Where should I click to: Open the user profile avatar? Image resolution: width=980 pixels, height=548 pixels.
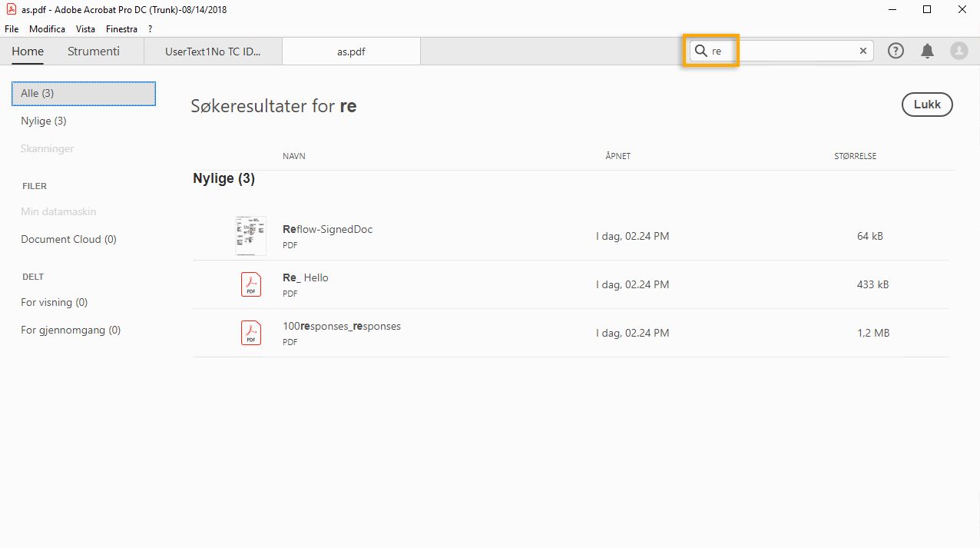coord(959,51)
